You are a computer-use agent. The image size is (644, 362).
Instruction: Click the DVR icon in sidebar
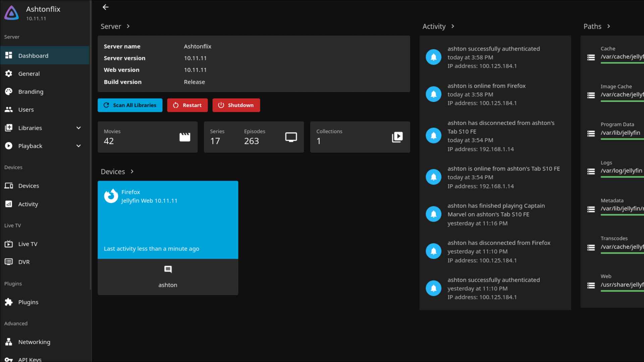point(9,262)
